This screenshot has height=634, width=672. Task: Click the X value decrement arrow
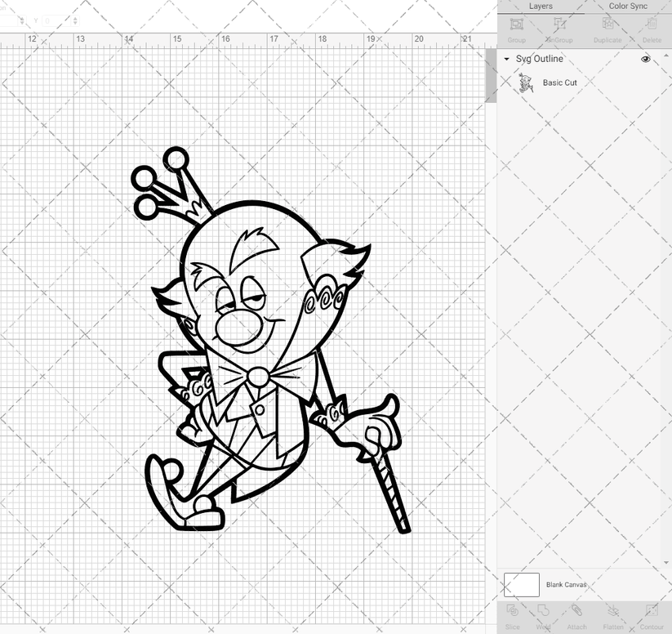pyautogui.click(x=22, y=24)
